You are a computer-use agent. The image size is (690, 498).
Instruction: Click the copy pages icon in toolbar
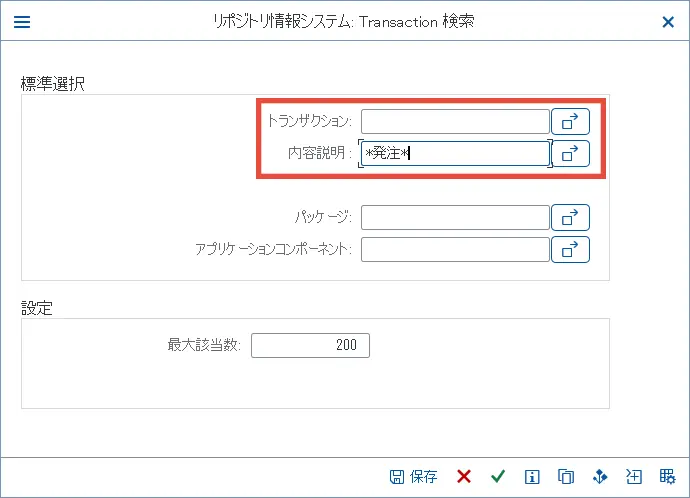pos(566,477)
